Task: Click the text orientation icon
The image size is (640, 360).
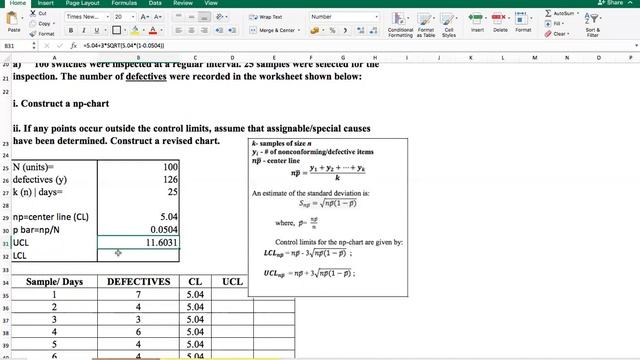Action: [220, 17]
